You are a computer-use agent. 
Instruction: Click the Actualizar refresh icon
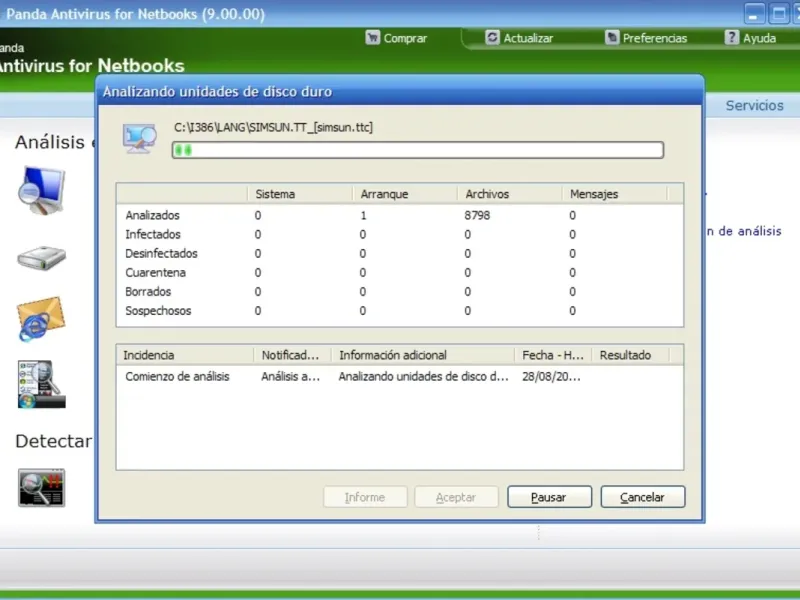(492, 38)
